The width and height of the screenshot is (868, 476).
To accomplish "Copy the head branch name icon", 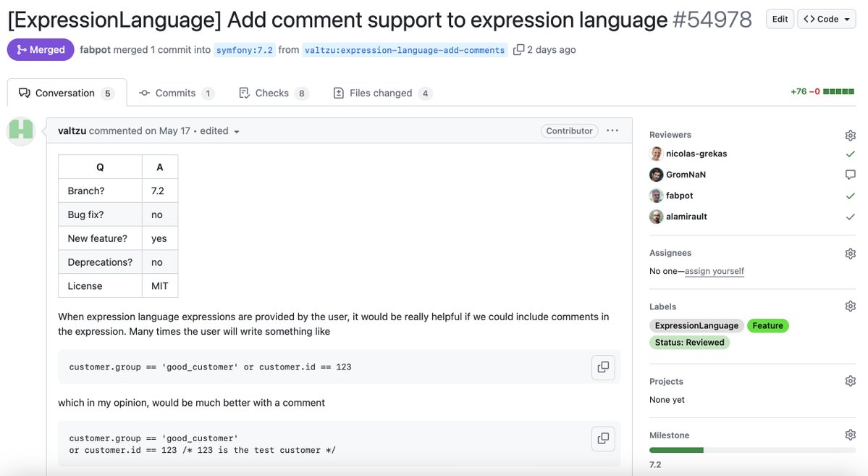I will (x=518, y=50).
